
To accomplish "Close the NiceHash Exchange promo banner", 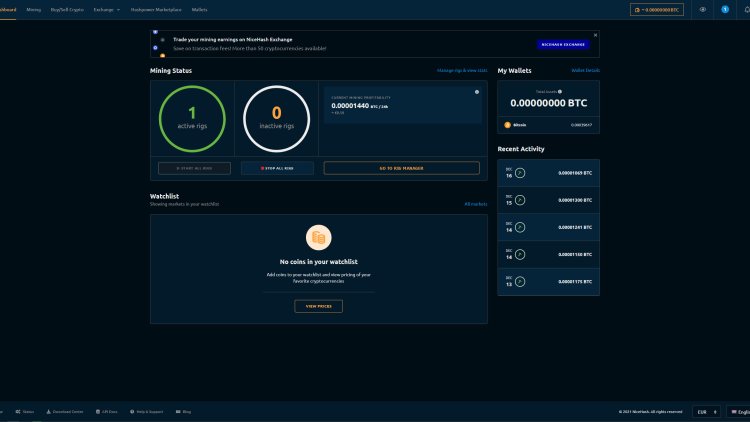I will (596, 33).
